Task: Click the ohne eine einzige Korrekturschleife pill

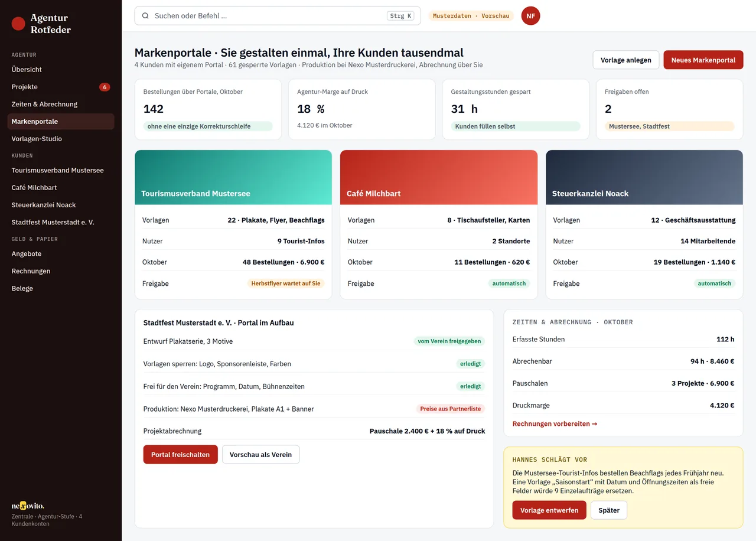Action: (208, 126)
